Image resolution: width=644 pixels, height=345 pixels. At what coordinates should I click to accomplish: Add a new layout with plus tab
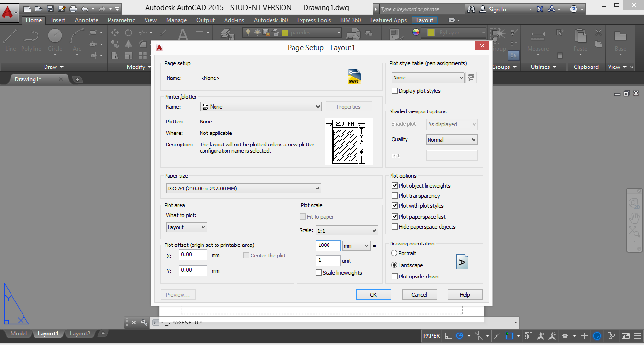pos(103,334)
